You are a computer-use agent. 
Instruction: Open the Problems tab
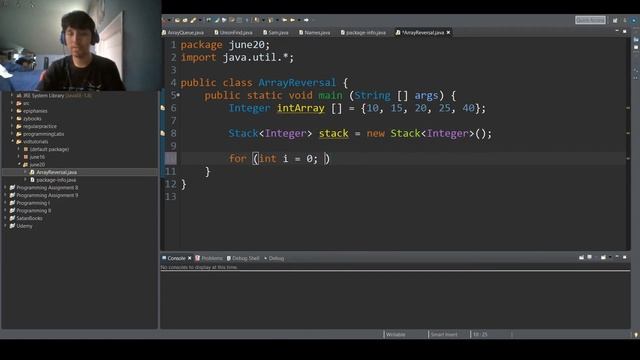coord(209,258)
